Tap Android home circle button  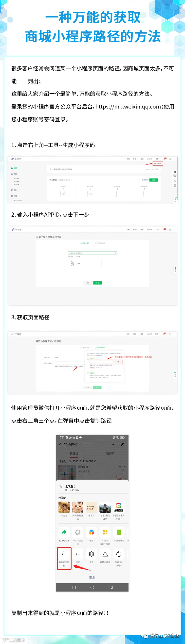92,587
